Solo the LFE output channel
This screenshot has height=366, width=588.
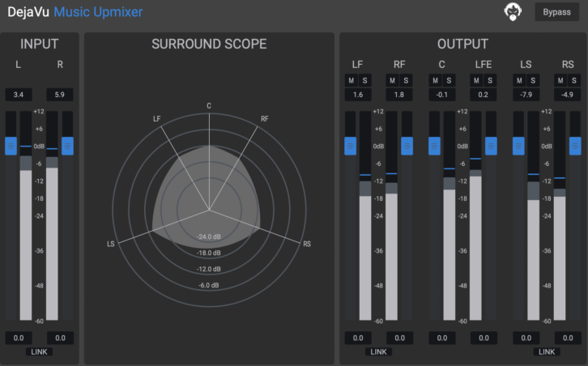click(x=490, y=80)
